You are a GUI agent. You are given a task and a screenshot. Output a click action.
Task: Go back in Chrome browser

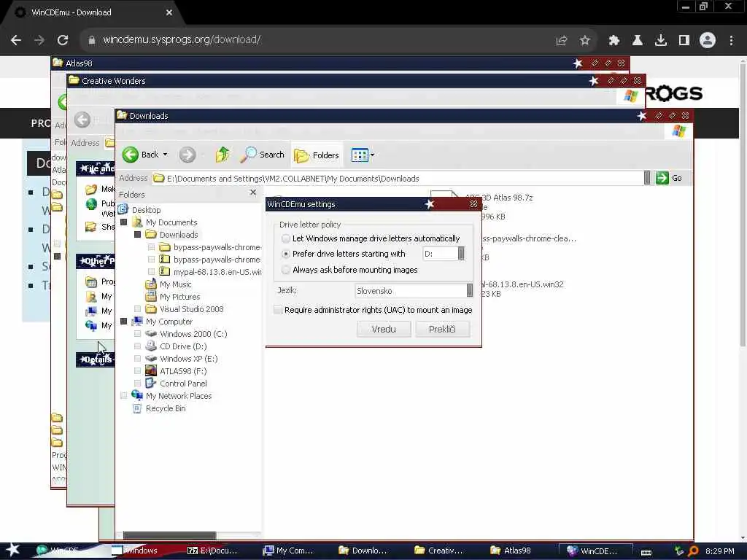[16, 40]
